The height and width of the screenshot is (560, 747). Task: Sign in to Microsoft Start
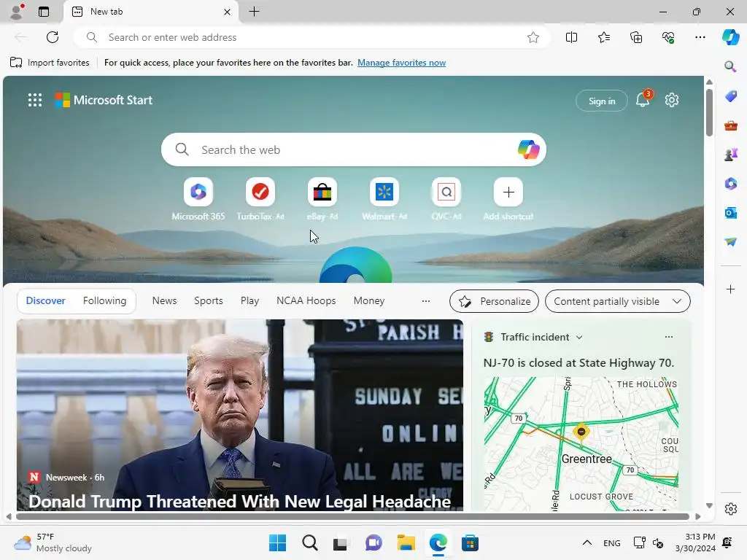tap(602, 101)
